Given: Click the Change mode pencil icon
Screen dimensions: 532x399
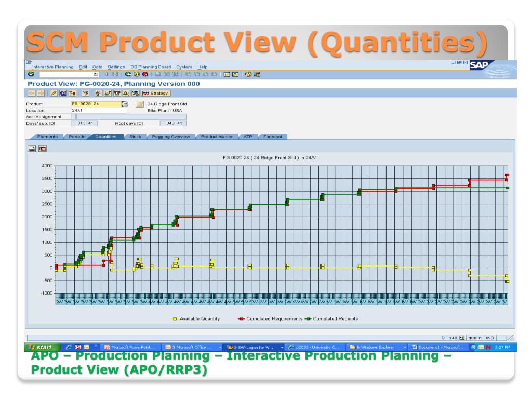Looking at the screenshot, I should pos(54,94).
